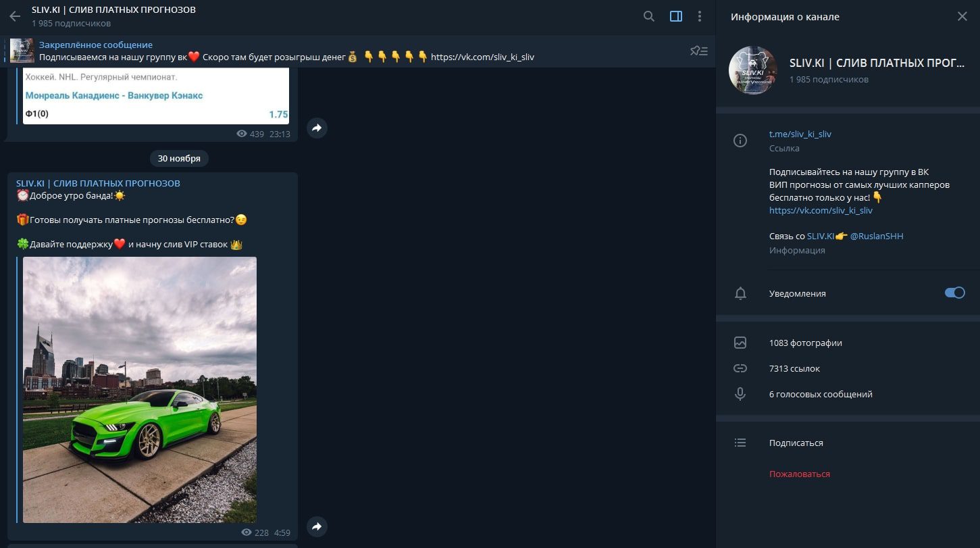Forward the green car post
The height and width of the screenshot is (548, 980).
point(317,526)
